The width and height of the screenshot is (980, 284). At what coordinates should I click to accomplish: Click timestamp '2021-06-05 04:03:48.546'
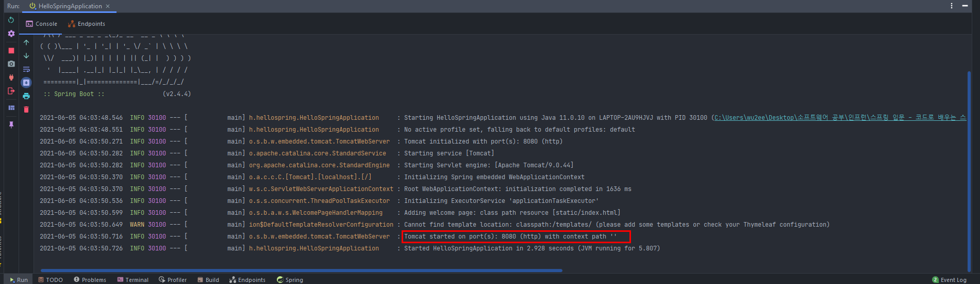pos(81,118)
